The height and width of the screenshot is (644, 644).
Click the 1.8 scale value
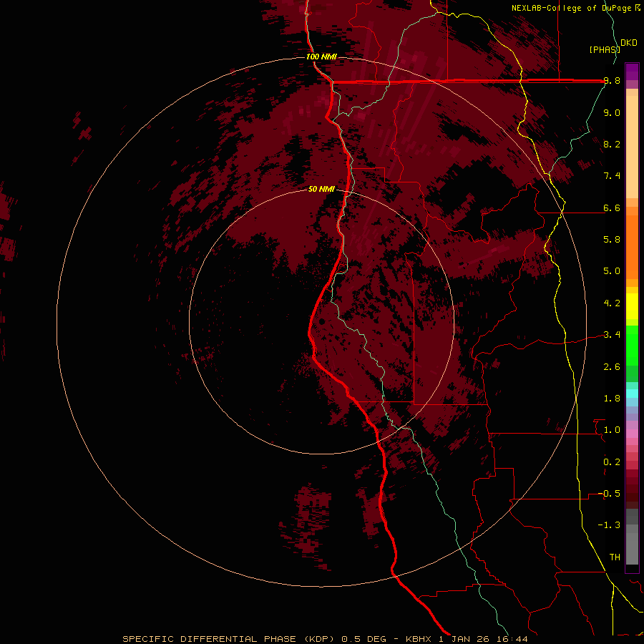(612, 399)
